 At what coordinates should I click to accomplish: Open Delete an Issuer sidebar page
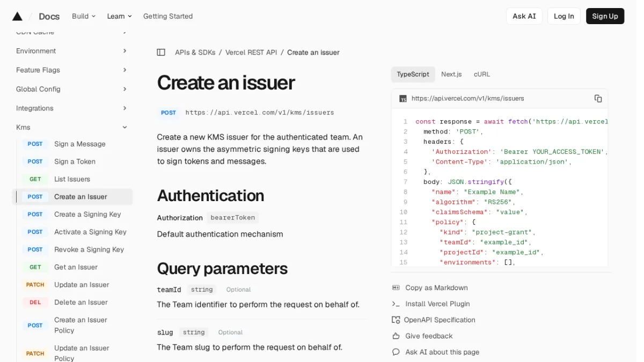tap(81, 303)
